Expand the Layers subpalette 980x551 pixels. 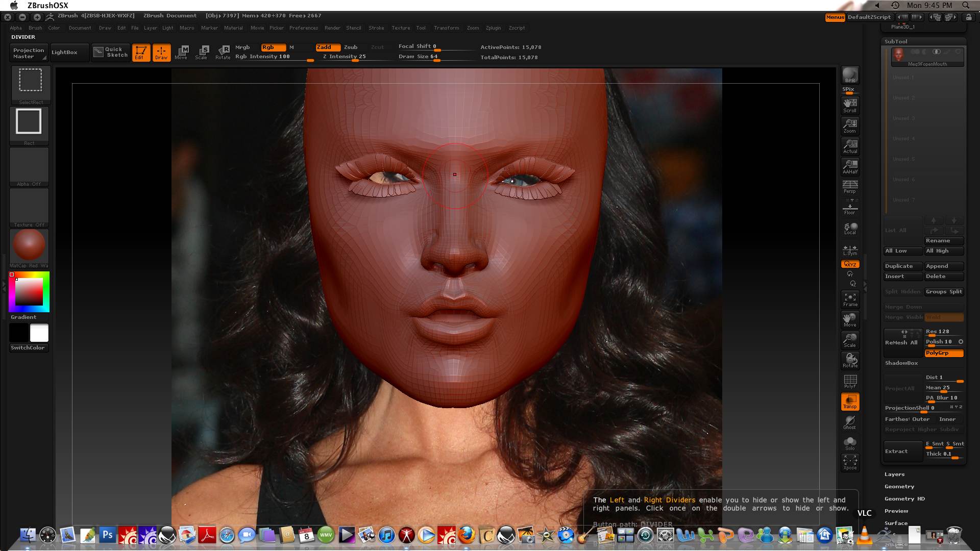tap(894, 474)
